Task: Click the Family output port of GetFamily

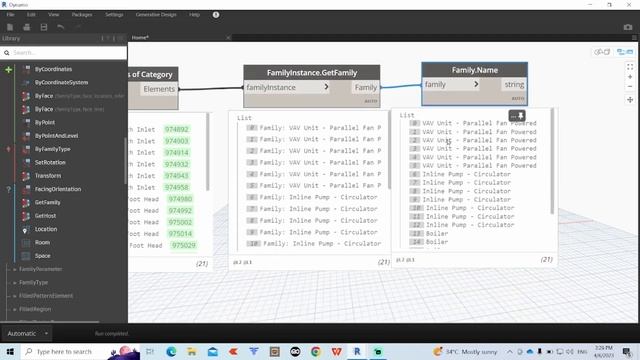Action: click(x=365, y=87)
